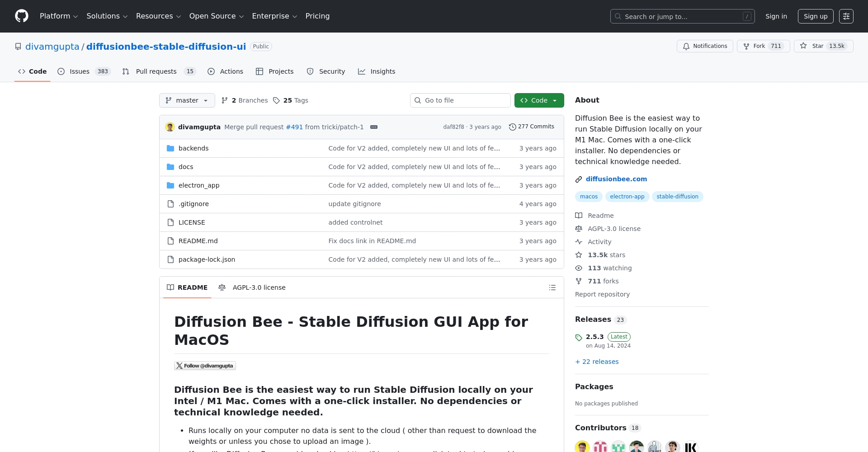
Task: Click the GitHub logo icon
Action: click(x=22, y=16)
